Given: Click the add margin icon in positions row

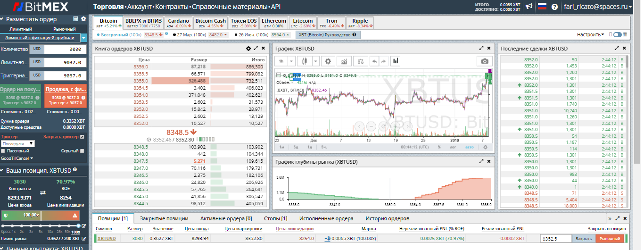Looking at the screenshot, I should pos(328,239).
